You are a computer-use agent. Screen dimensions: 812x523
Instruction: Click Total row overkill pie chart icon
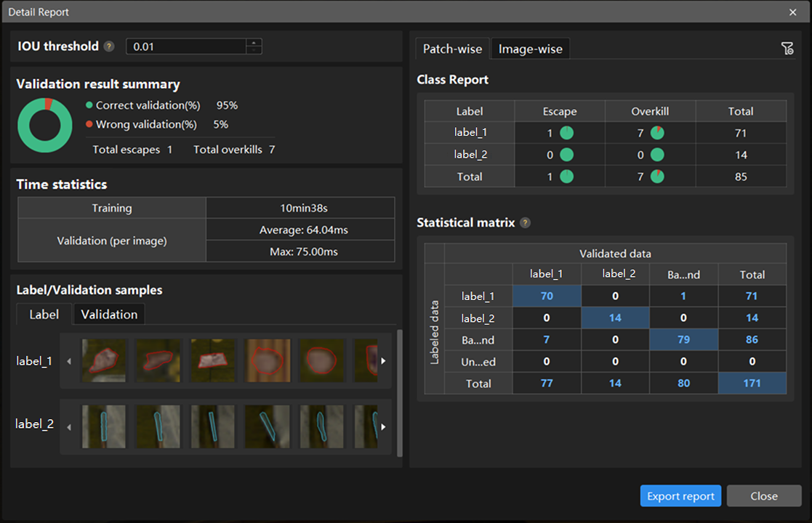click(657, 177)
